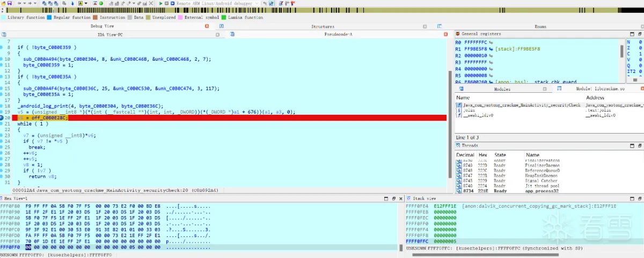Open the dropdown beside the 'A' icon
This screenshot has width=644, height=258.
(86, 3)
